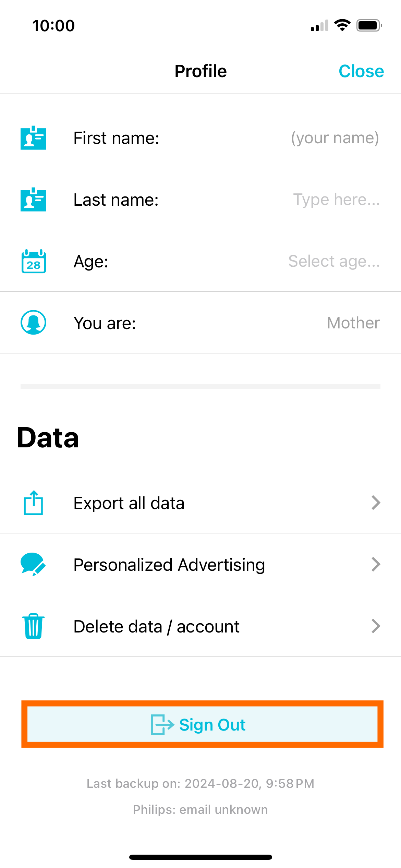Image resolution: width=401 pixels, height=868 pixels.
Task: Tap the Last backup on timestamp text
Action: click(x=200, y=784)
